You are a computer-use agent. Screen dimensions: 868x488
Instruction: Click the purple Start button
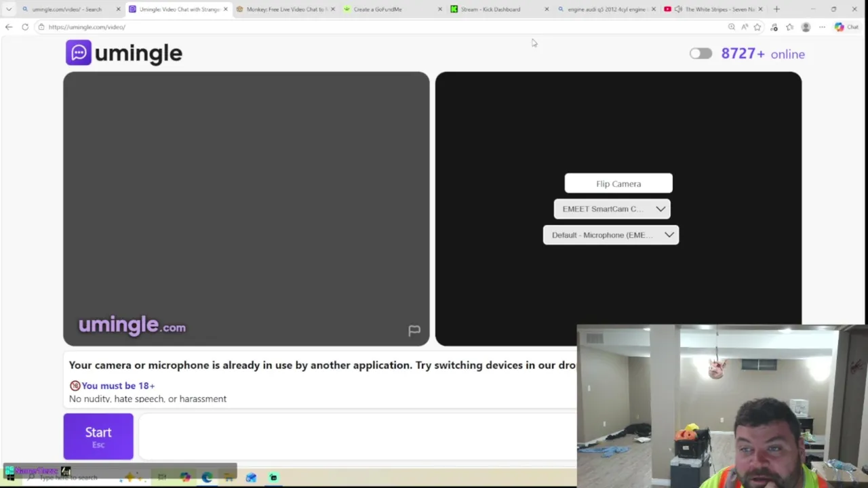tap(98, 436)
